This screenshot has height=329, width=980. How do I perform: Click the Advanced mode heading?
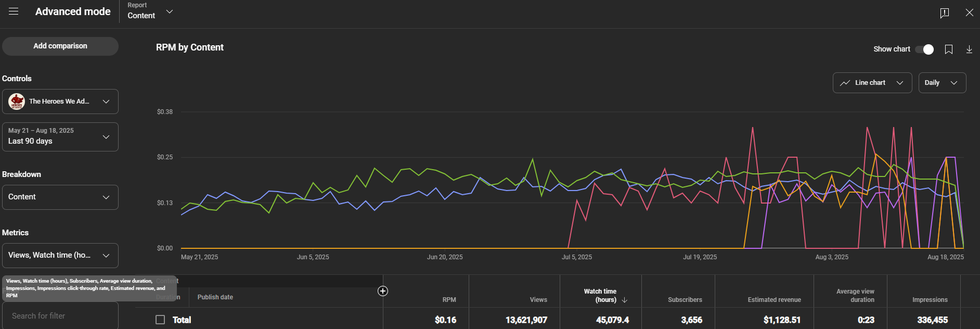coord(73,11)
